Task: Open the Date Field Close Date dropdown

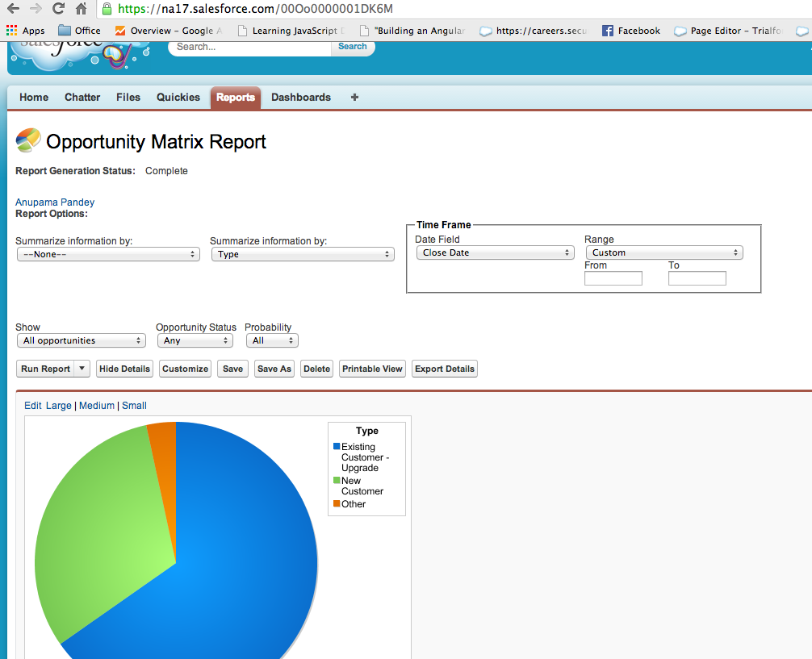Action: tap(495, 252)
